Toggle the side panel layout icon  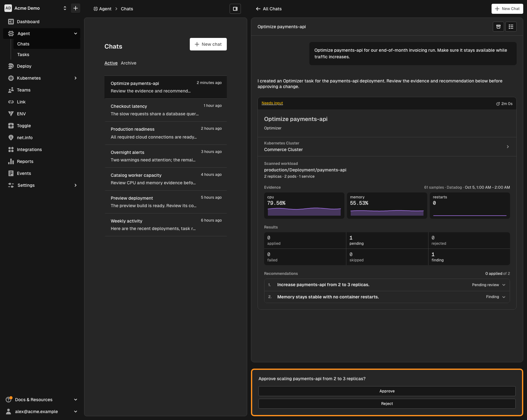coord(235,9)
